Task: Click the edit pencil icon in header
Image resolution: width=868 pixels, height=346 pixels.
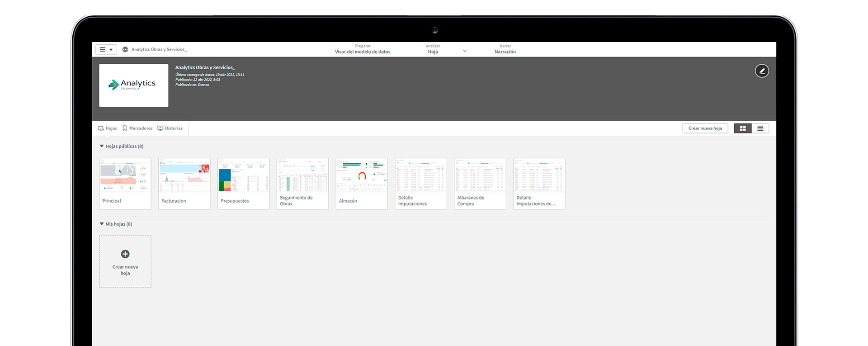Action: tap(762, 71)
